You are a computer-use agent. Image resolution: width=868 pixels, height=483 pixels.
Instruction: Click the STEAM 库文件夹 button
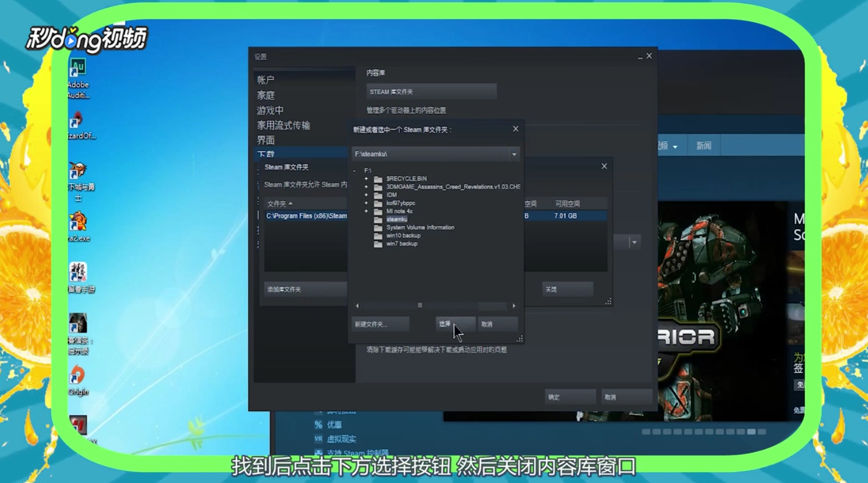431,92
